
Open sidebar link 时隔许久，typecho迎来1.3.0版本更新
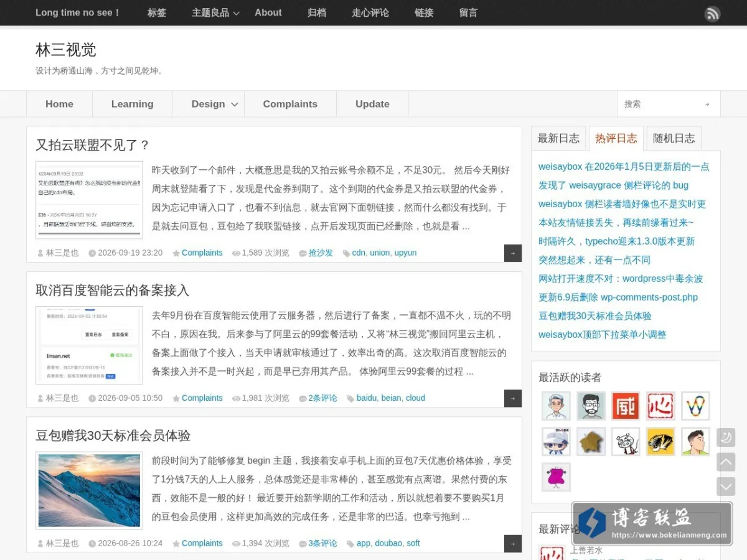(x=616, y=241)
